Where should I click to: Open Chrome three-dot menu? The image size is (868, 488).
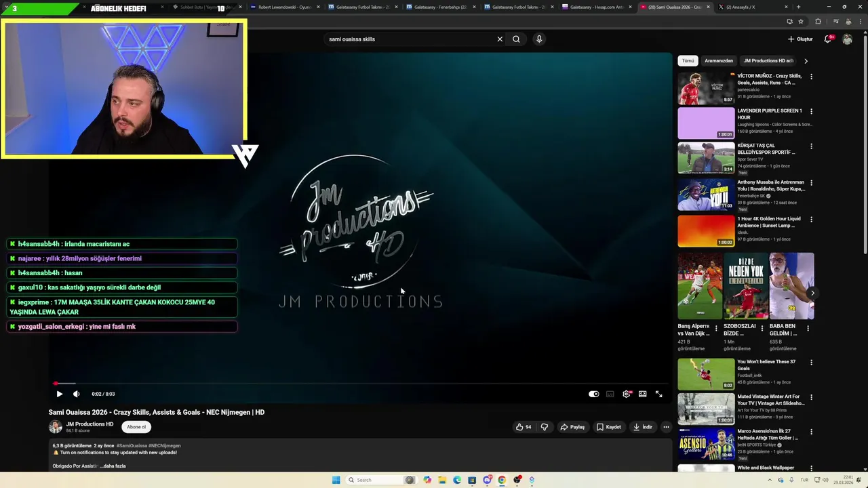coord(860,22)
